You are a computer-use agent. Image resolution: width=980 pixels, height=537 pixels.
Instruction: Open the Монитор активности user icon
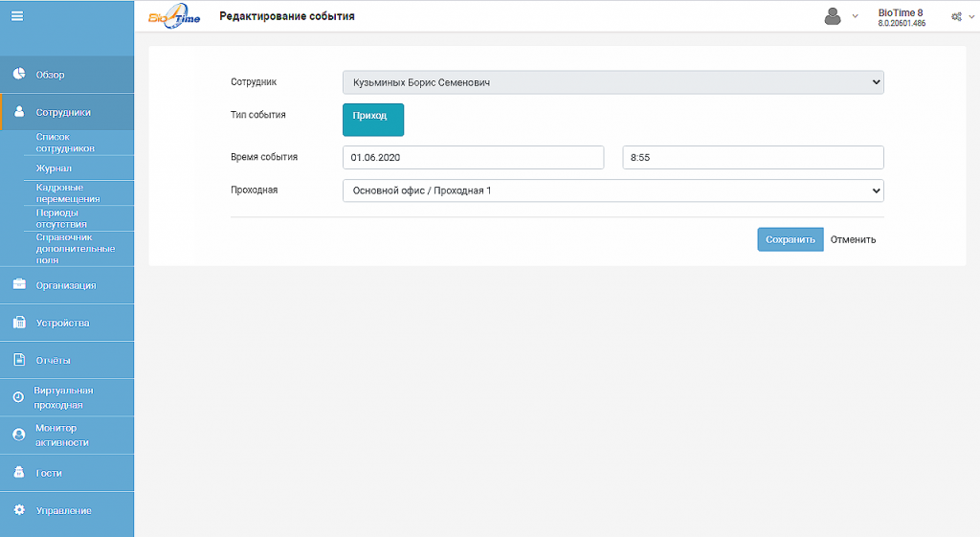pyautogui.click(x=19, y=435)
